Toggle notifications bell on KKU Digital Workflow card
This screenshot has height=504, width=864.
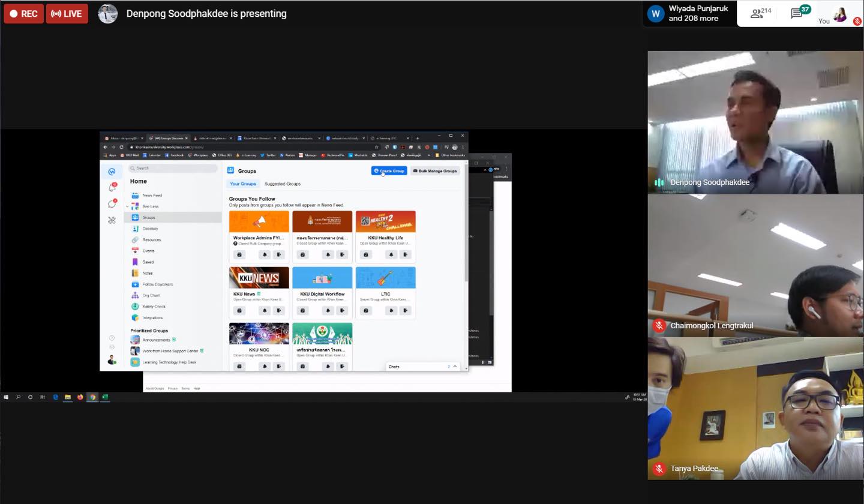coord(328,311)
